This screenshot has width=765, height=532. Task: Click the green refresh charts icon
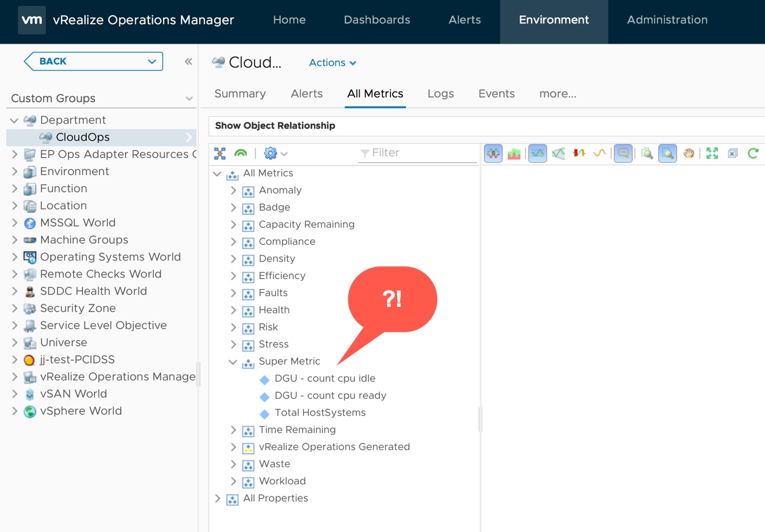click(x=753, y=153)
